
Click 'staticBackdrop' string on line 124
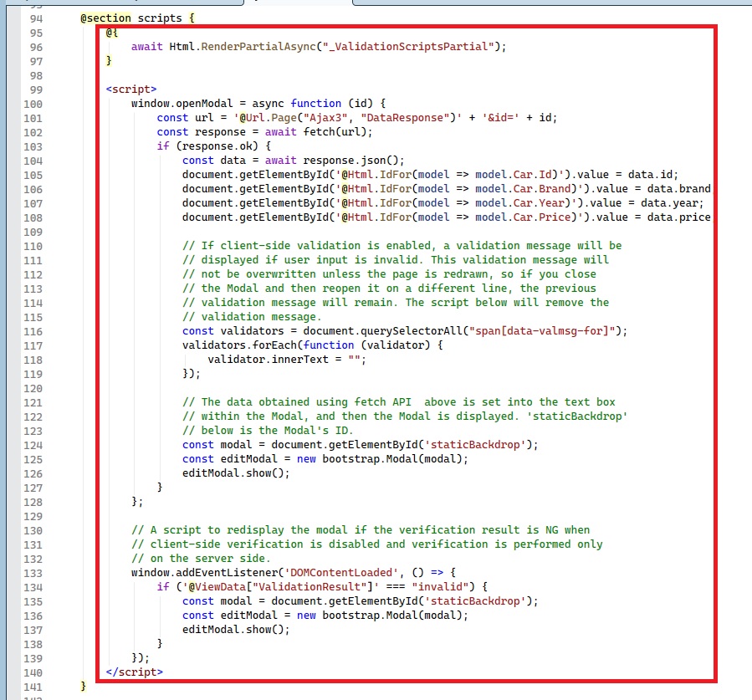click(475, 444)
